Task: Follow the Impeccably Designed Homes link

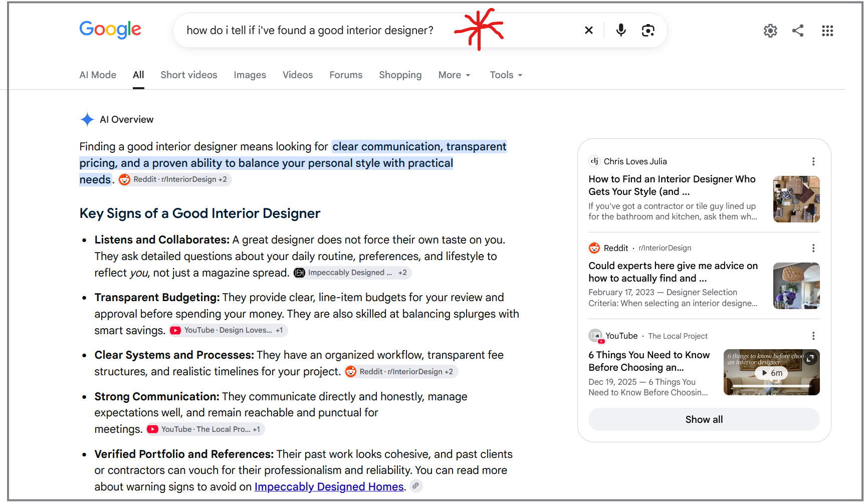Action: click(329, 486)
